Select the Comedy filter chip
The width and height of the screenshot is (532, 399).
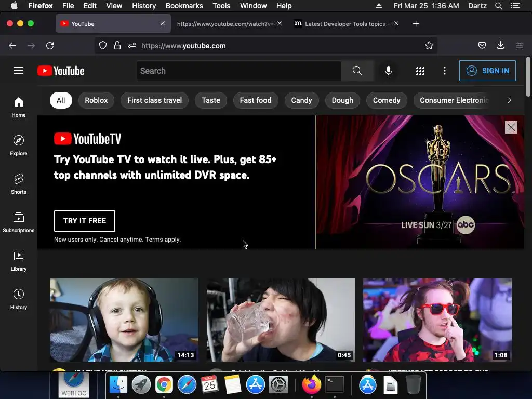(387, 100)
